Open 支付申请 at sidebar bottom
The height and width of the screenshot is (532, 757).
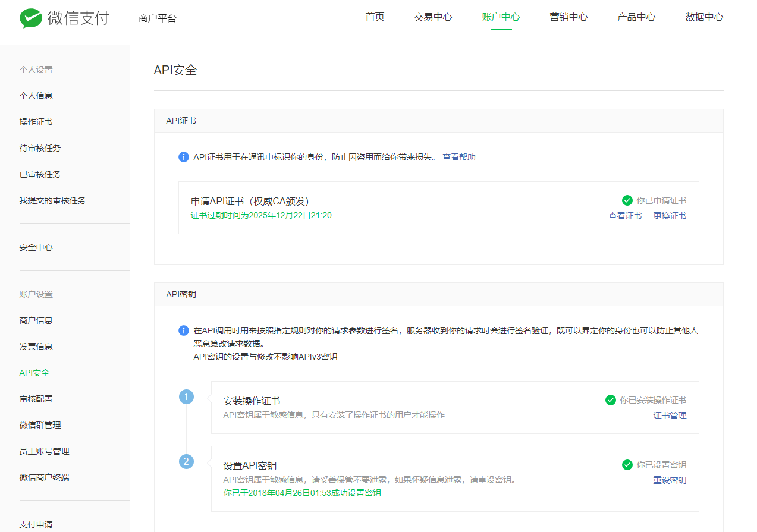(x=36, y=524)
